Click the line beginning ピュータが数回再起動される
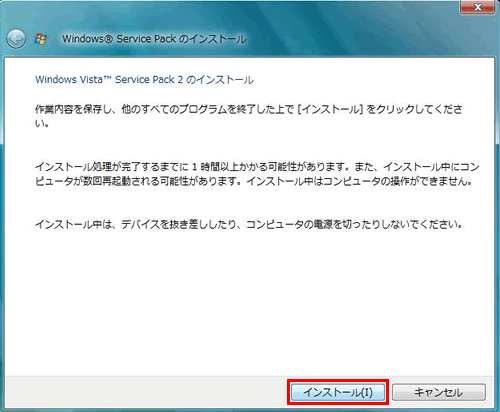The height and width of the screenshot is (412, 500). (253, 181)
